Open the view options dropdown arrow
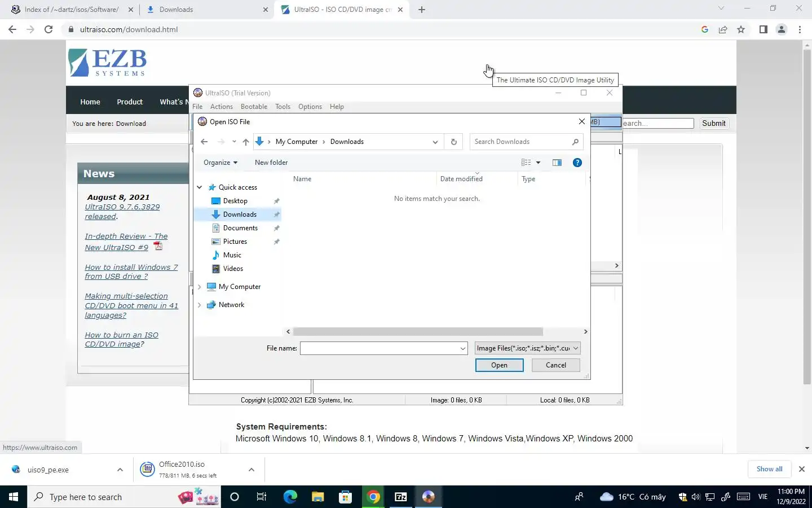This screenshot has width=812, height=508. click(x=538, y=163)
